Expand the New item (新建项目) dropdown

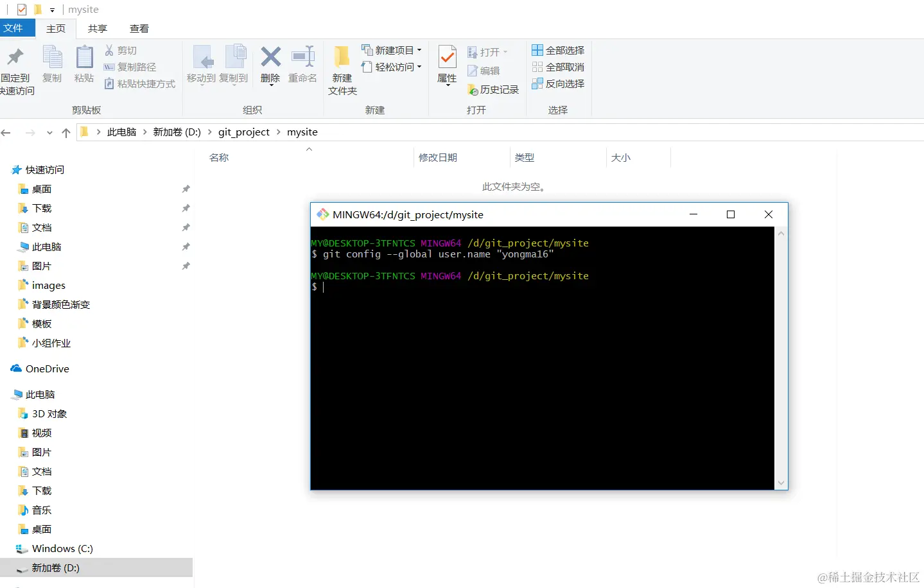coord(419,50)
